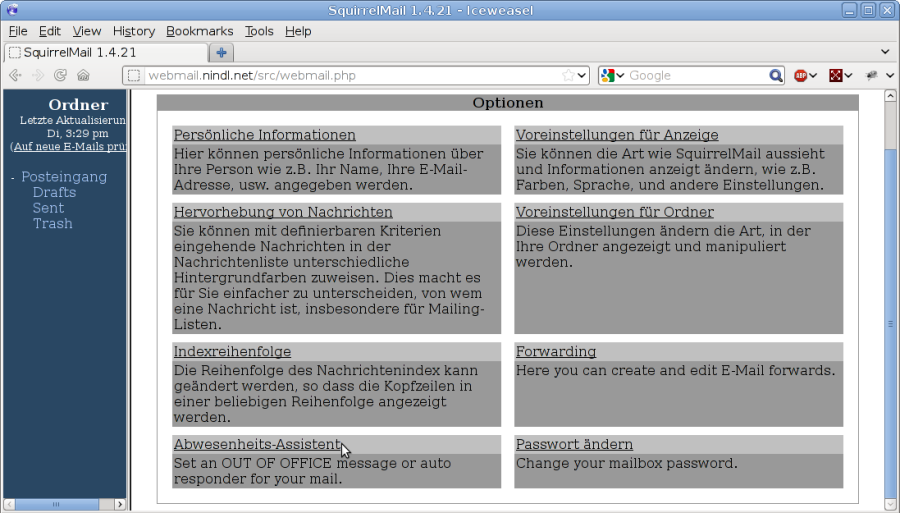Click the main page vertical scrollbar thumb

click(890, 324)
